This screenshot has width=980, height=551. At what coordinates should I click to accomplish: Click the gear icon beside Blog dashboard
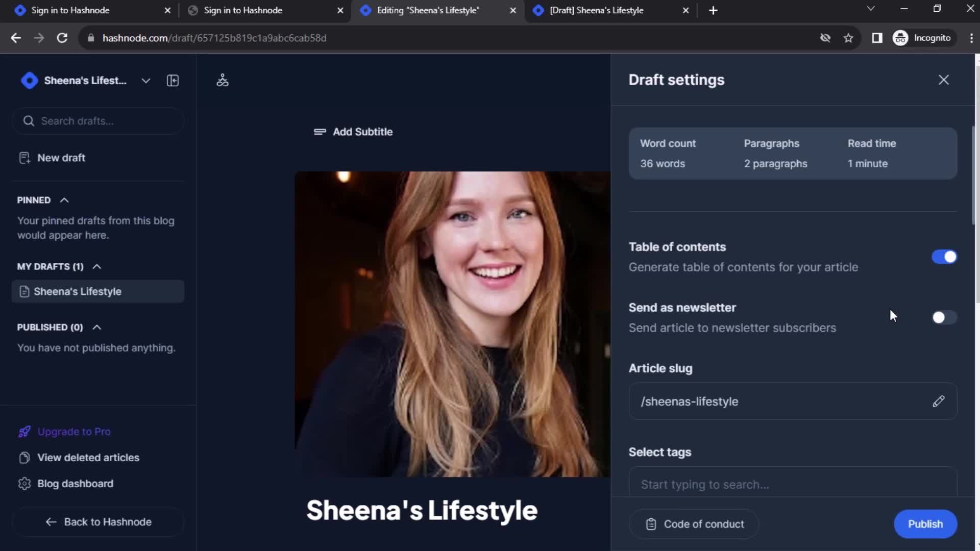[24, 484]
